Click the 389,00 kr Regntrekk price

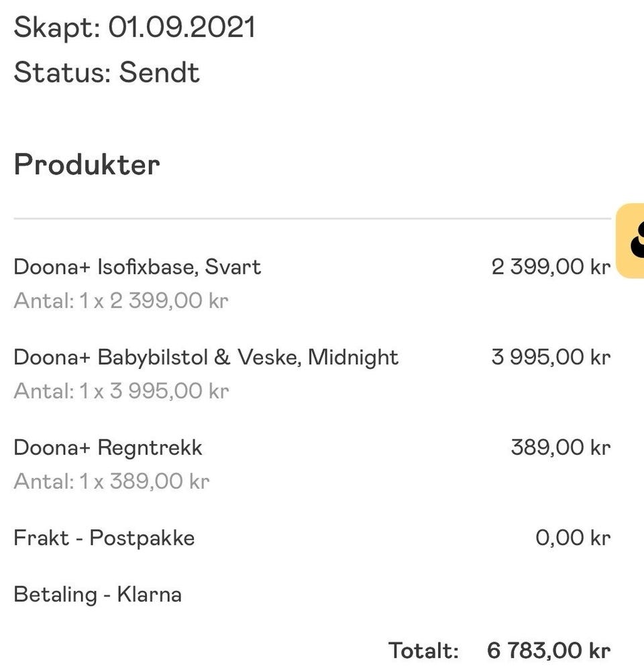coord(561,448)
